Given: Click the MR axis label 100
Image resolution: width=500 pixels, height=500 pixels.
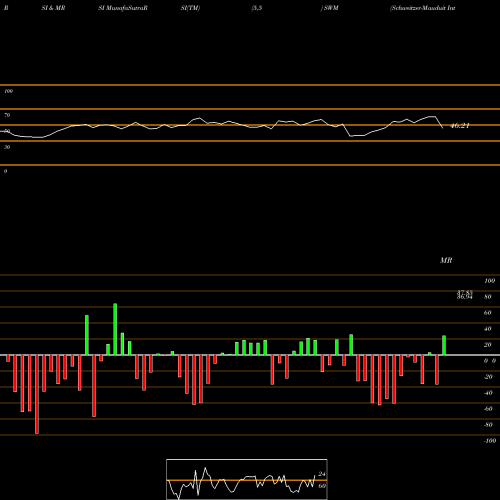Looking at the screenshot, I should click(x=489, y=281).
